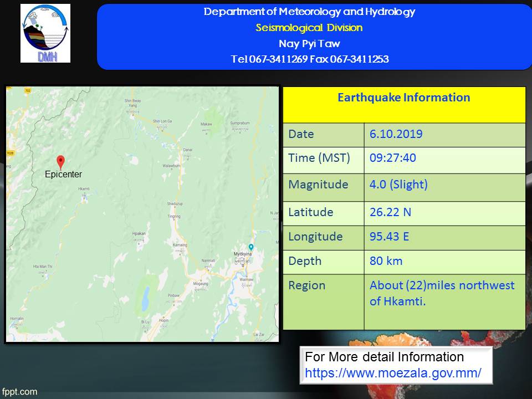Click the Latitude value 26.22 N
This screenshot has height=399, width=532.
[391, 212]
